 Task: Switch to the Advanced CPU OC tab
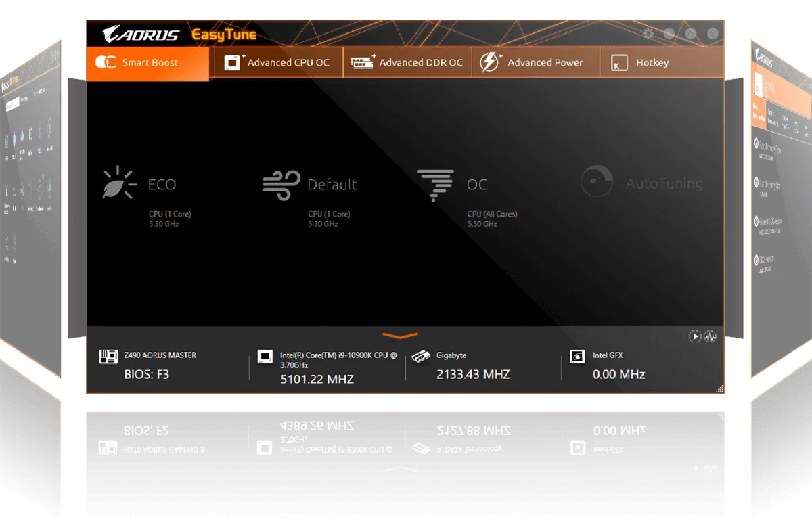[x=278, y=62]
